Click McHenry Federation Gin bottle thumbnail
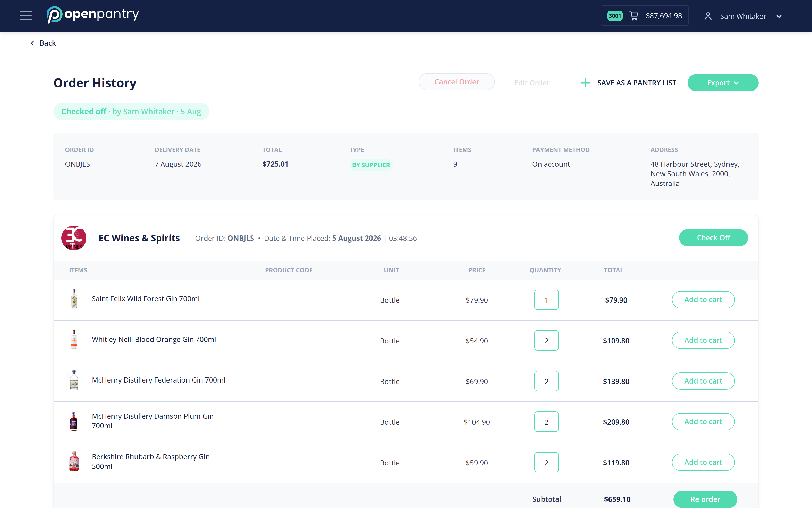 (74, 380)
